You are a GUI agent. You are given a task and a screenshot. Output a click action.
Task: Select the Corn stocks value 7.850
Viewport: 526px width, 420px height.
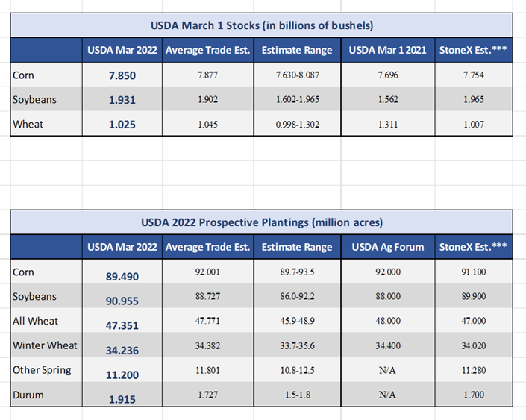pos(122,76)
